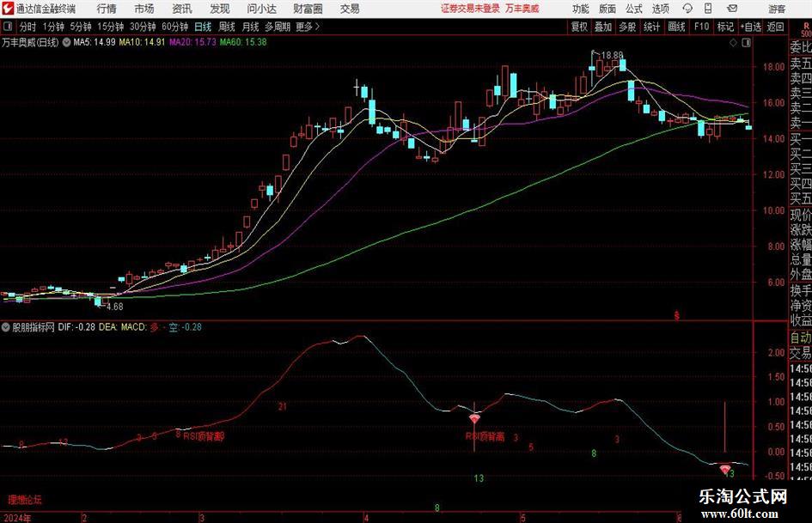Screen dimensions: 812x523
Task: Open the 资讯 menu
Action: 182,9
